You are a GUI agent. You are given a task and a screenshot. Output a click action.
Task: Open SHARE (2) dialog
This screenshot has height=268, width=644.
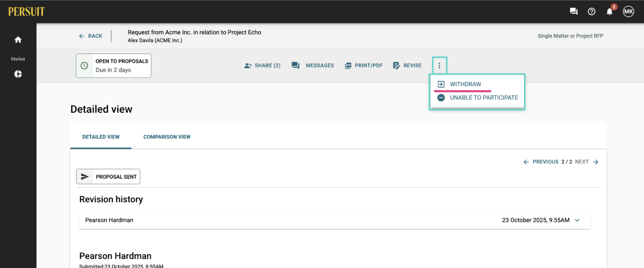(x=262, y=66)
